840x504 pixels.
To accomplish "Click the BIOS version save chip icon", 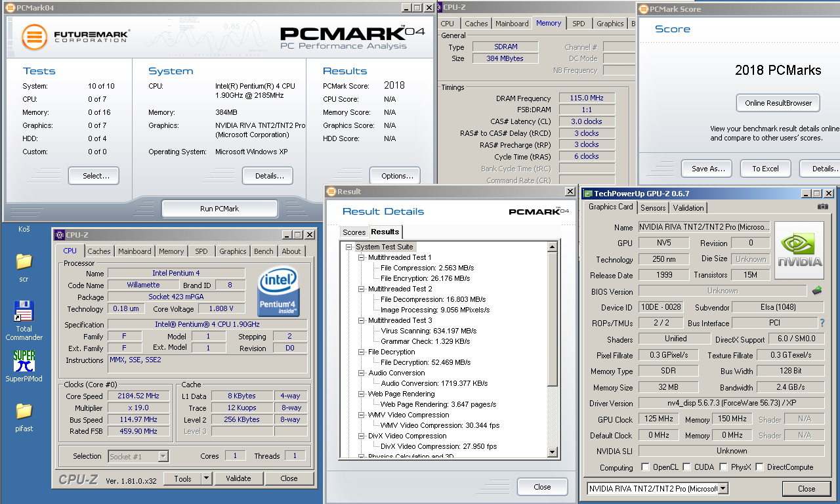I will (817, 291).
